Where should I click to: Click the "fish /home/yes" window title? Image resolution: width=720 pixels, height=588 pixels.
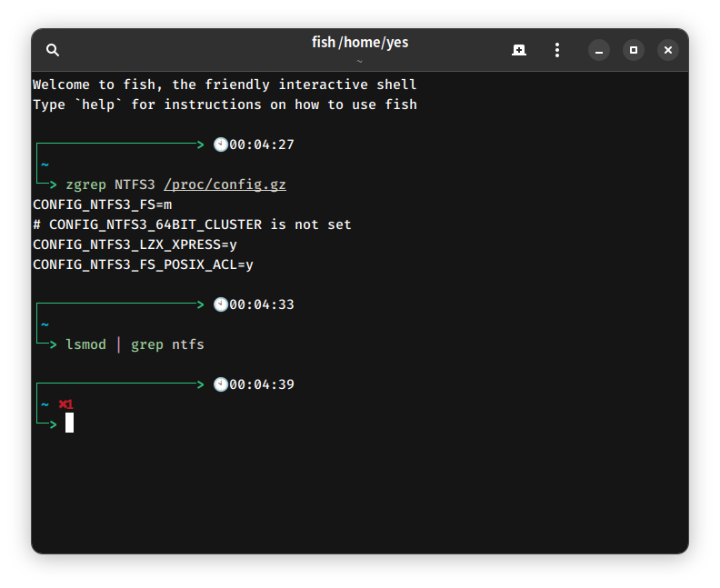[x=360, y=43]
